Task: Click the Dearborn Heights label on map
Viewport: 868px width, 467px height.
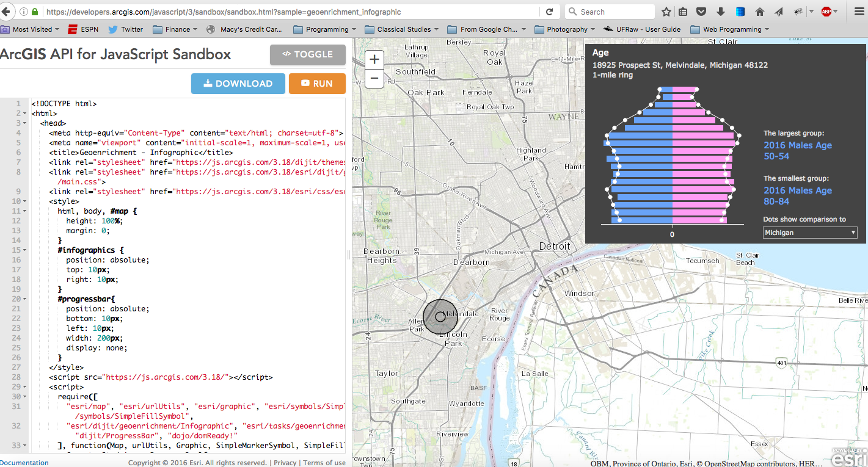Action: pos(382,256)
